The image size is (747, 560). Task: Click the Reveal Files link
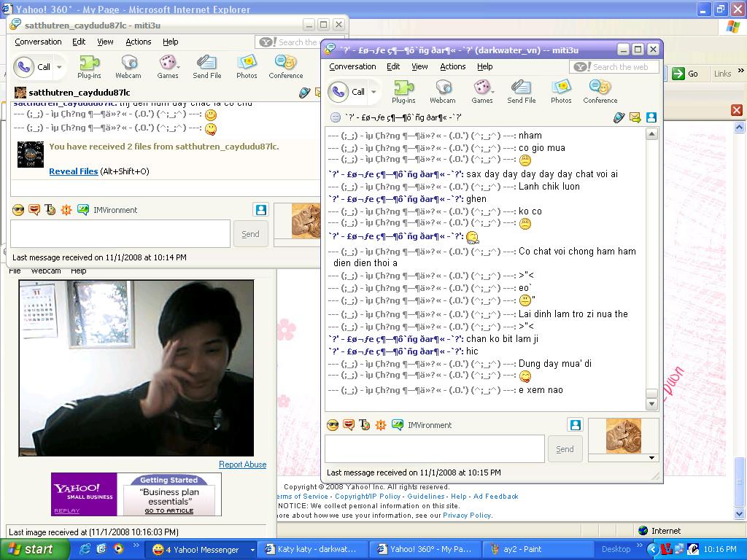(x=73, y=171)
